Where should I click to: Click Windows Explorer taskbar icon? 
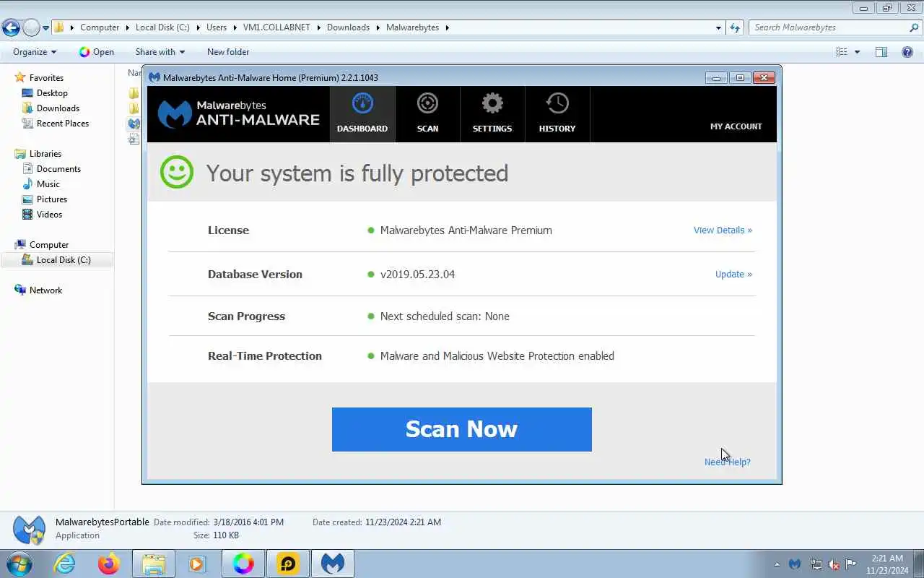pos(154,564)
